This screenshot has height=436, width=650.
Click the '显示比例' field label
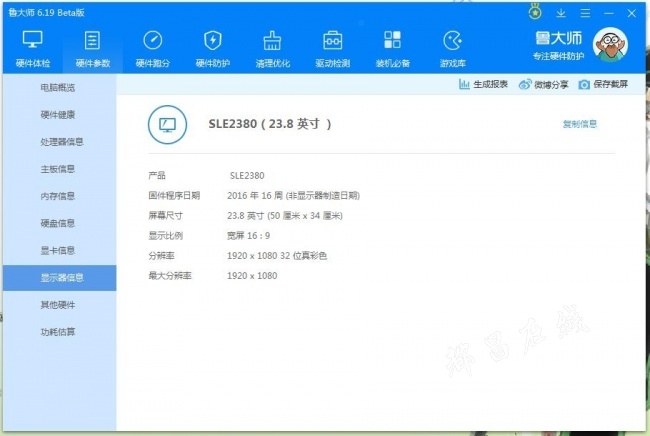[165, 236]
